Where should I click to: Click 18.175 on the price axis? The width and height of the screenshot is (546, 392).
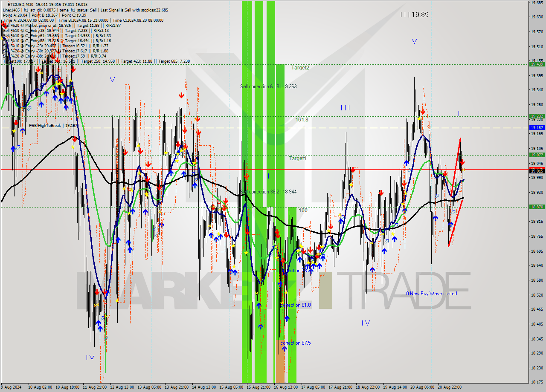click(536, 382)
